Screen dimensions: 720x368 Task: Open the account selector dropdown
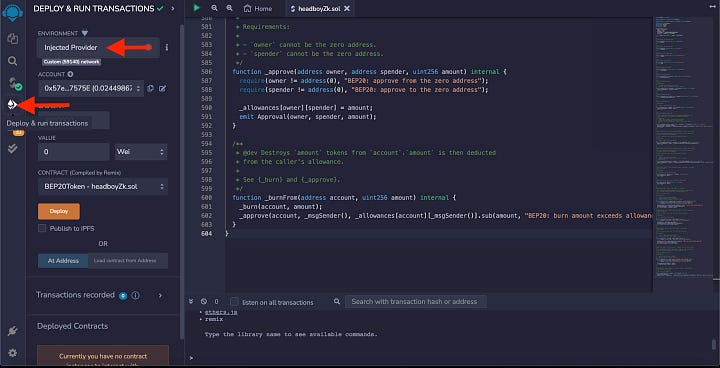91,88
